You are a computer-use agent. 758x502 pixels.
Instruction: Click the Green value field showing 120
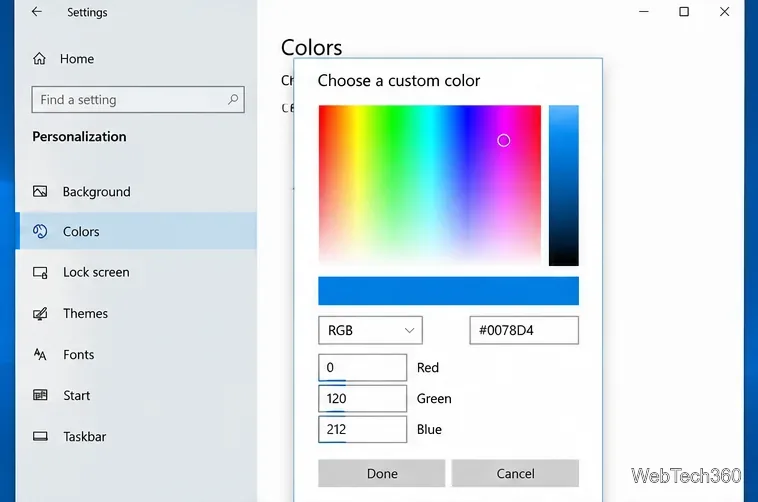point(363,399)
